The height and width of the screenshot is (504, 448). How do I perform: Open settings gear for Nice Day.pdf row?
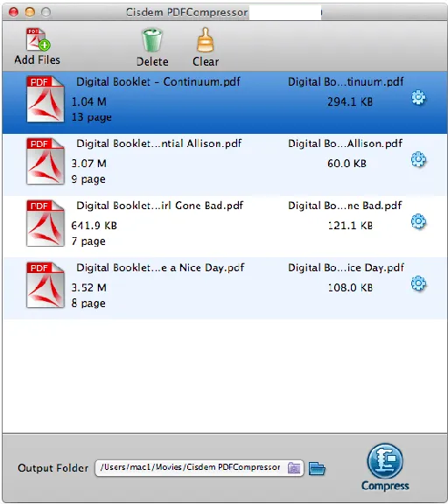(x=418, y=283)
